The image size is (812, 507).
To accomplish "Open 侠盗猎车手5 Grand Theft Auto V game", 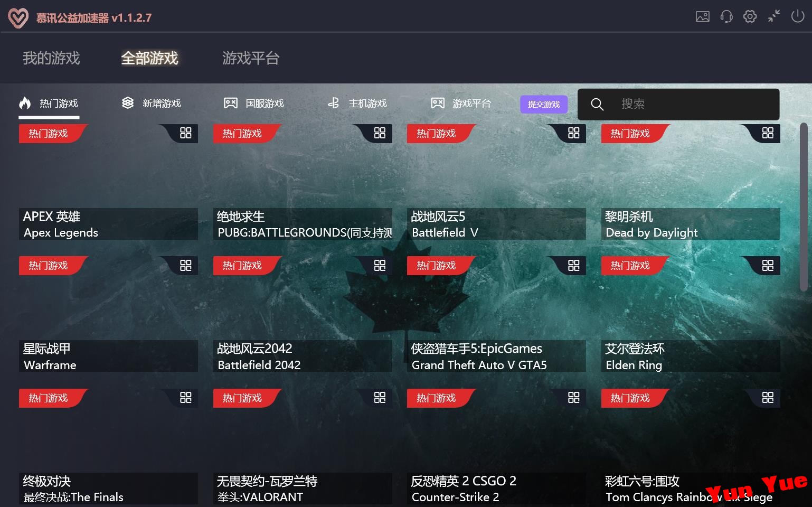I will tap(496, 314).
